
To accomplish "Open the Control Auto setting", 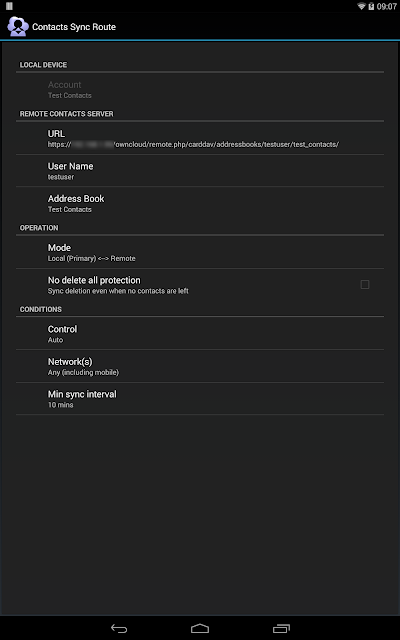I will pos(200,333).
